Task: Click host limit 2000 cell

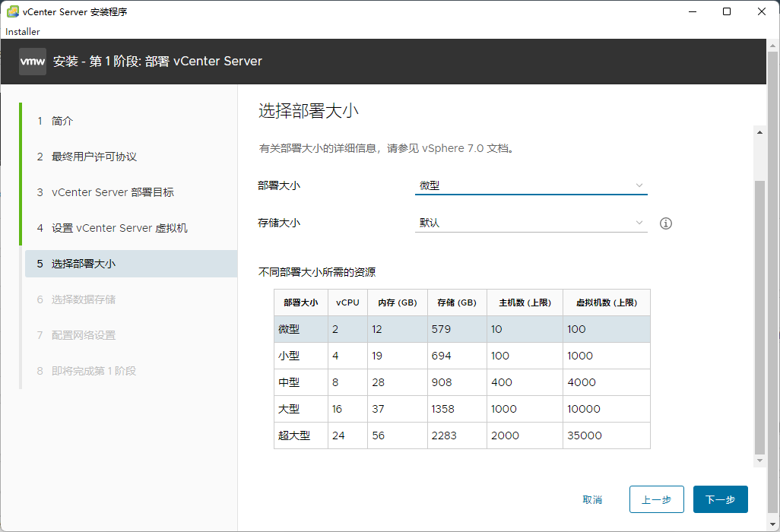Action: (525, 435)
